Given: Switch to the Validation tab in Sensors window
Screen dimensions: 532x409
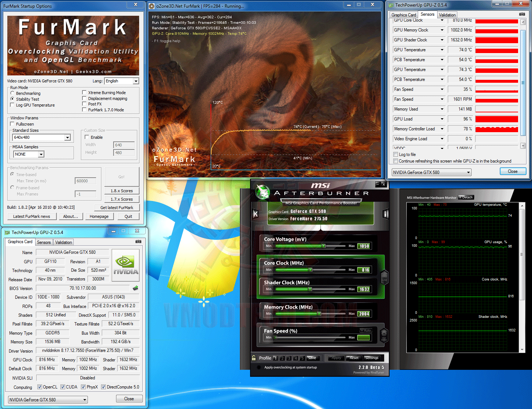Looking at the screenshot, I should coord(447,15).
